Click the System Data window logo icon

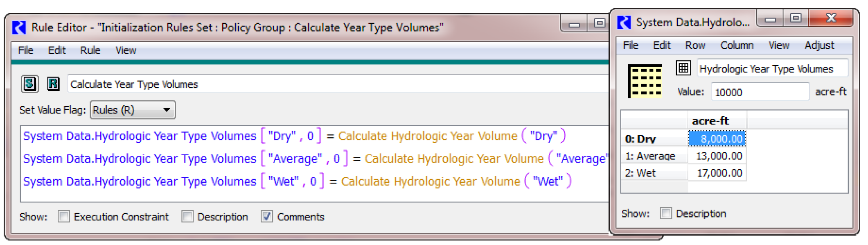[x=624, y=22]
